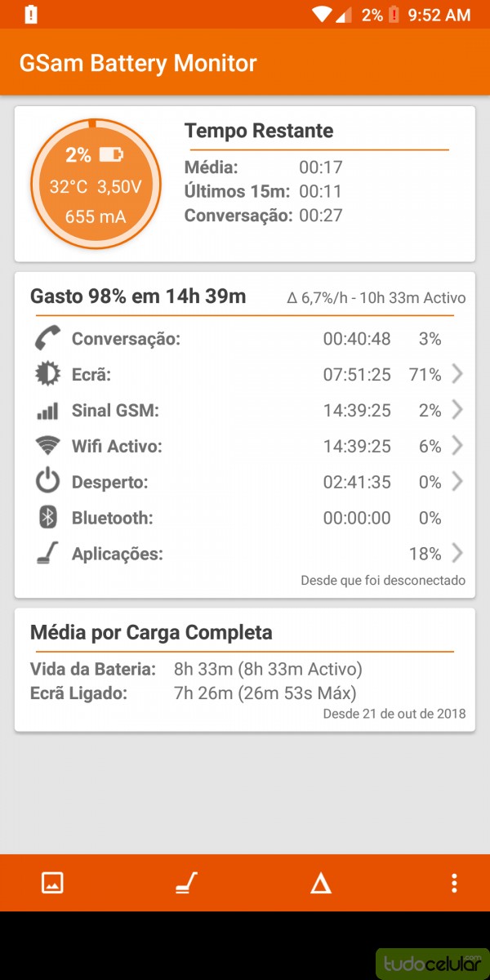490x980 pixels.
Task: Expand Sinal GSM details chevron
Action: pos(457,410)
